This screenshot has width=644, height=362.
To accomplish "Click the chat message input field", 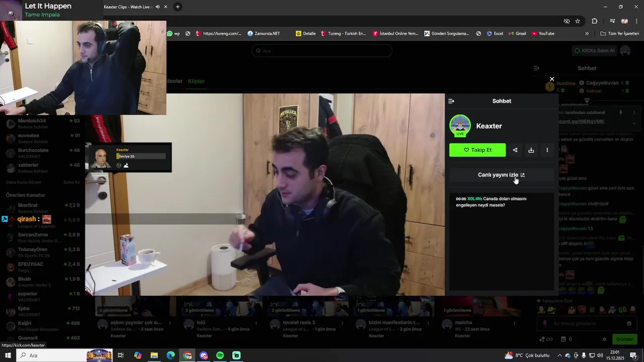I will [x=587, y=324].
